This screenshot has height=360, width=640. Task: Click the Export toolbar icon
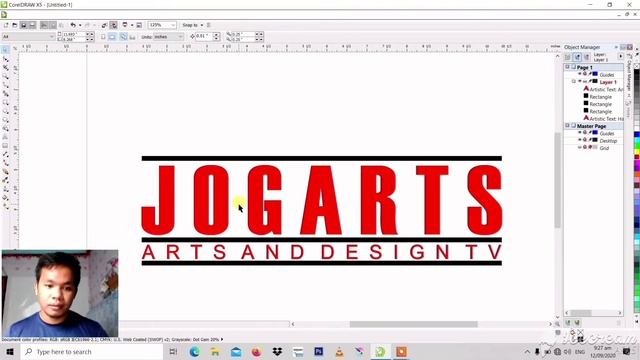click(x=113, y=25)
